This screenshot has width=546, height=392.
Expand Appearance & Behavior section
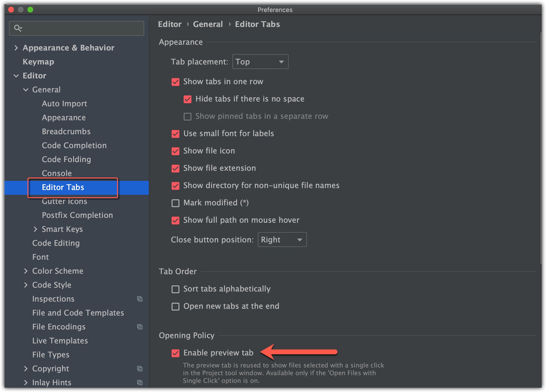[x=16, y=48]
